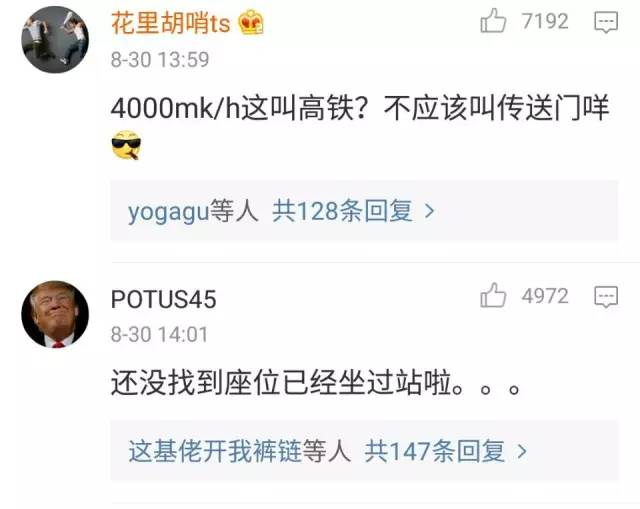Image resolution: width=640 pixels, height=509 pixels.
Task: Open reply icon for POTUS45 comment
Action: coord(606,296)
